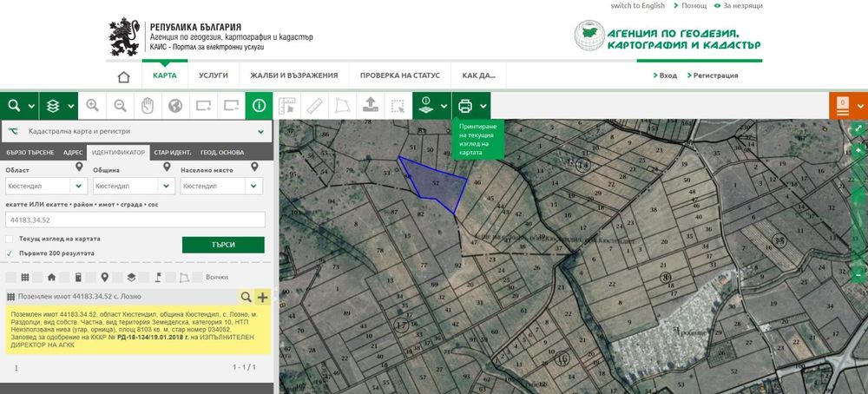The image size is (868, 394).
Task: Check the buildings house filter box
Action: (37, 277)
